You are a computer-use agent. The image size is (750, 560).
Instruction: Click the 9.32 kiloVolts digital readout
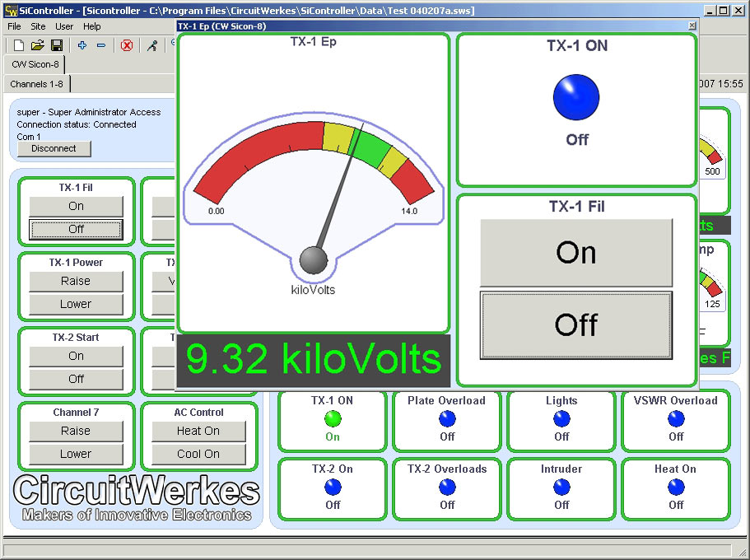pyautogui.click(x=313, y=360)
